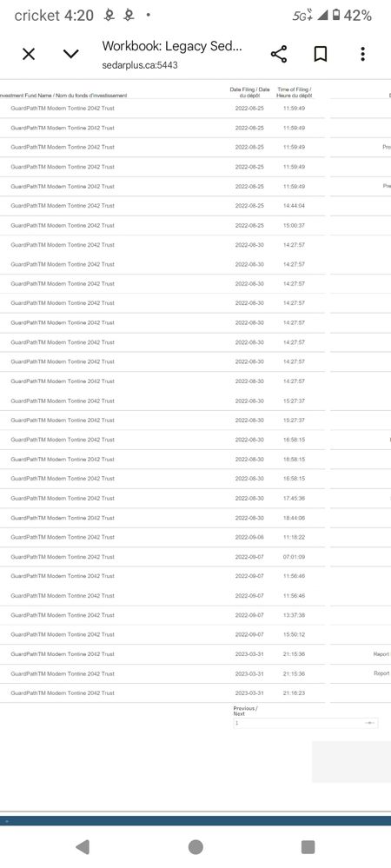Click the Date Filing column header
391x868 pixels.
click(249, 92)
